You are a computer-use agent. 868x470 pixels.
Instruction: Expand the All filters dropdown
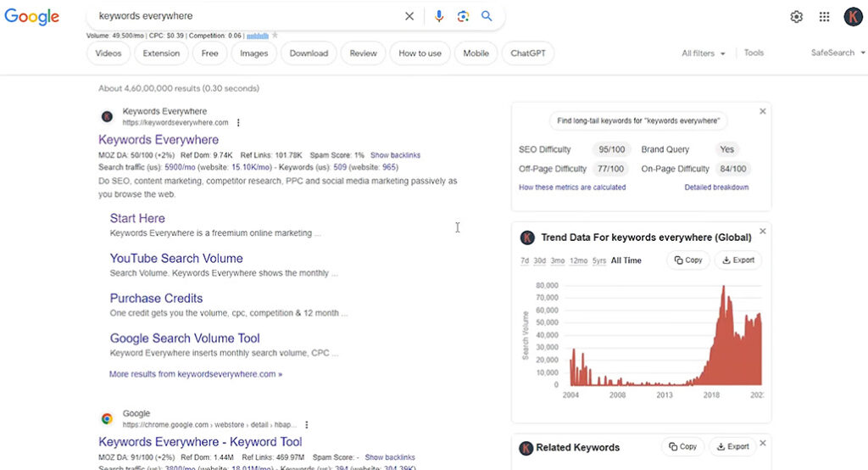(x=703, y=53)
